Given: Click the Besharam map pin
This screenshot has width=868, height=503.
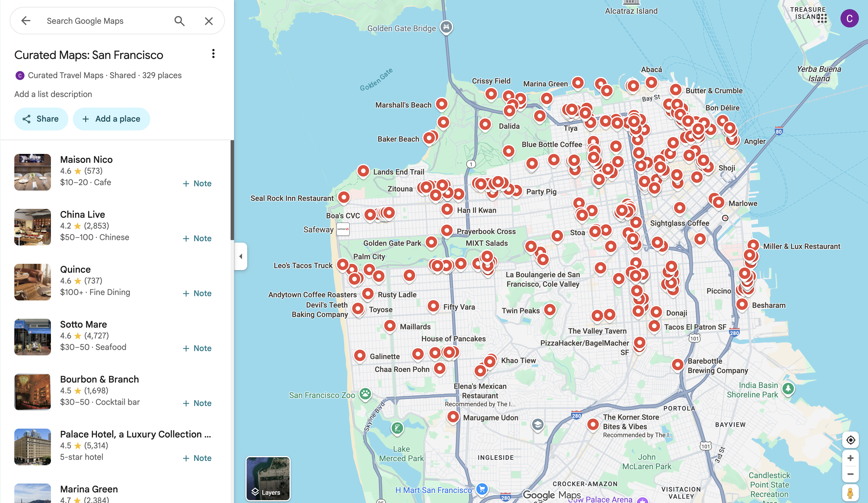Looking at the screenshot, I should click(742, 304).
